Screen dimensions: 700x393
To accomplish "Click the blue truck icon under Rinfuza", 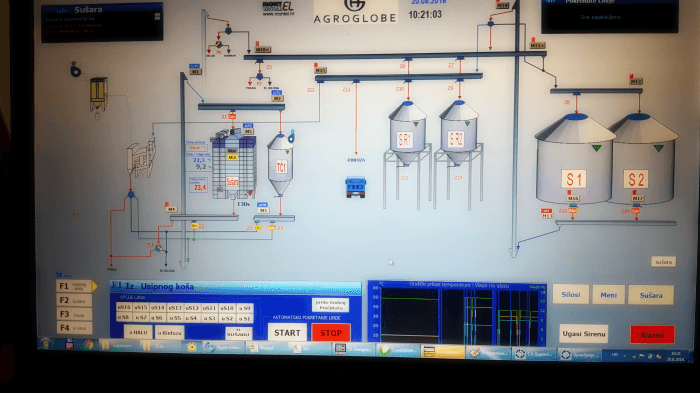I will [355, 187].
